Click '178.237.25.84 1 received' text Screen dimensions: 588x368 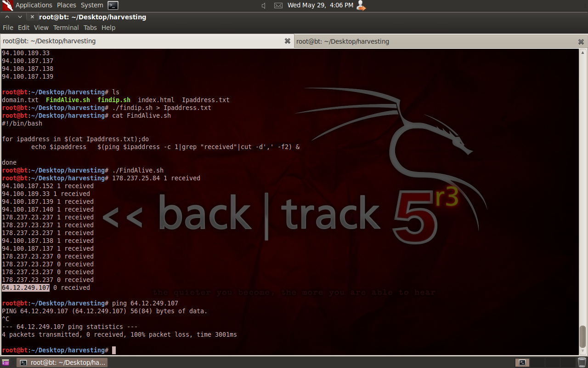click(156, 178)
